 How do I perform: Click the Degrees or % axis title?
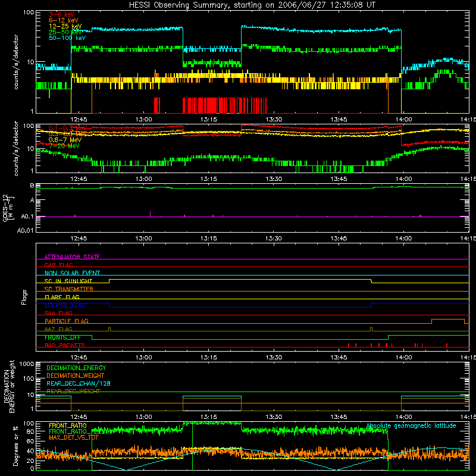[15, 446]
